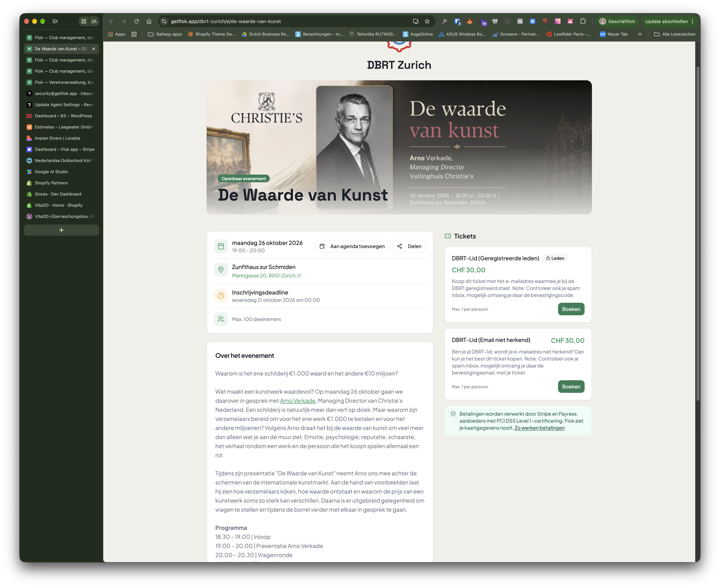Open the MetaMask fox extension

(470, 21)
